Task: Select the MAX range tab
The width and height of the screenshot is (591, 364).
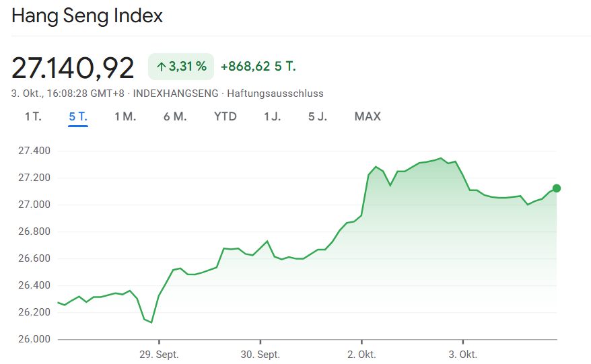Action: pyautogui.click(x=368, y=116)
